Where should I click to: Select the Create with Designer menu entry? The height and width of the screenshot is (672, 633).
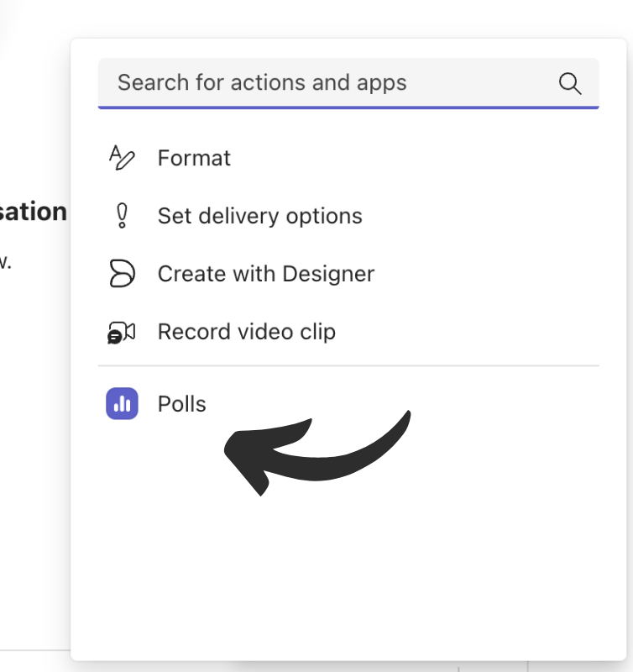[265, 273]
